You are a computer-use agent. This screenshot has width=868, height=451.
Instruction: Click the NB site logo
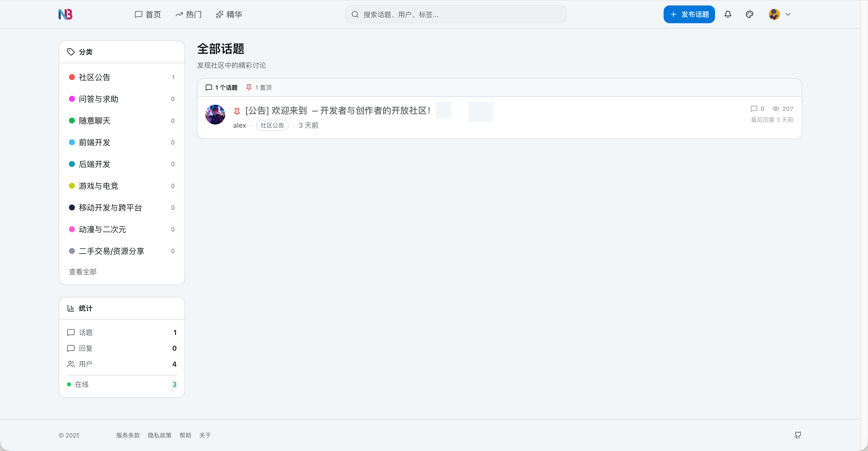pos(65,14)
